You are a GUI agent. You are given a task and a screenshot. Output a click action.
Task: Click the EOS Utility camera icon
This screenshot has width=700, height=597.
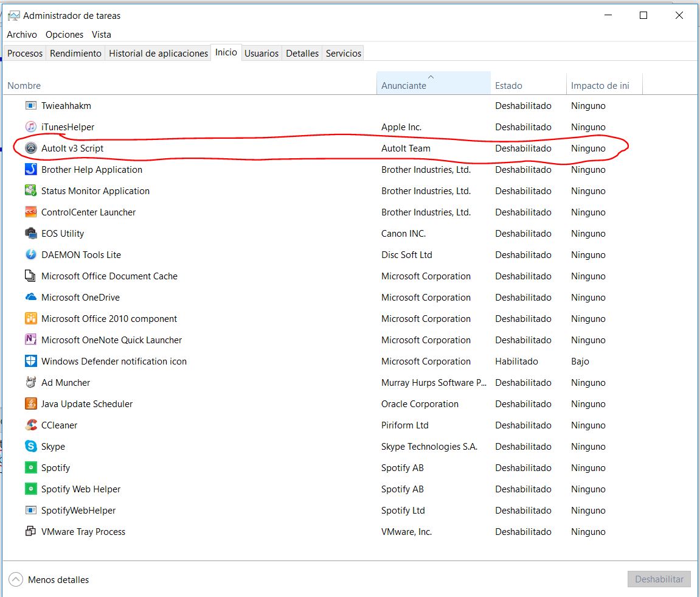point(31,233)
